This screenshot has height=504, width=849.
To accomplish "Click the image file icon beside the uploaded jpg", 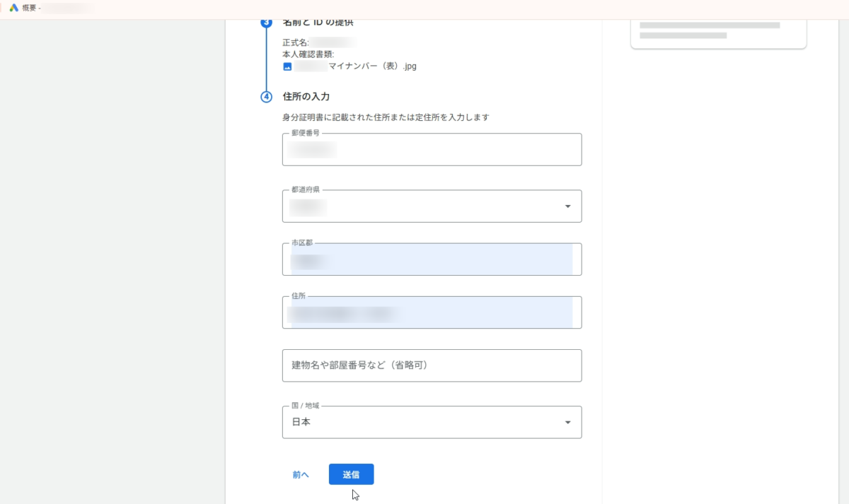I will (x=287, y=66).
